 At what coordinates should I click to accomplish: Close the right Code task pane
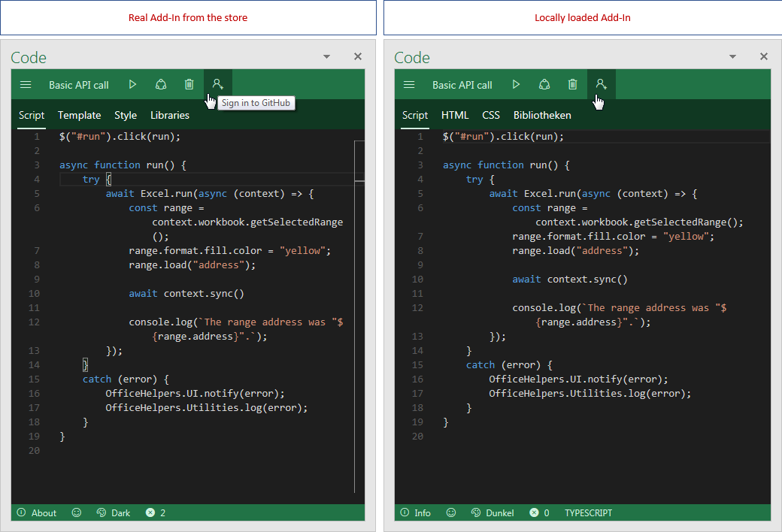point(763,56)
